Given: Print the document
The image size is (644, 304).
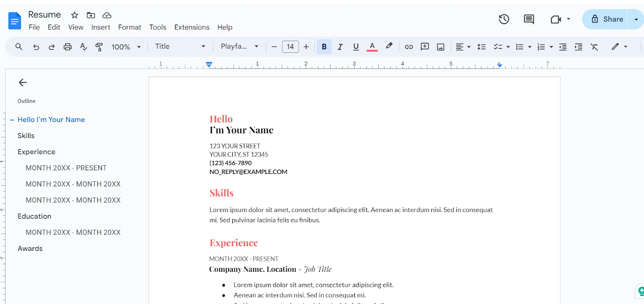Looking at the screenshot, I should pyautogui.click(x=68, y=47).
